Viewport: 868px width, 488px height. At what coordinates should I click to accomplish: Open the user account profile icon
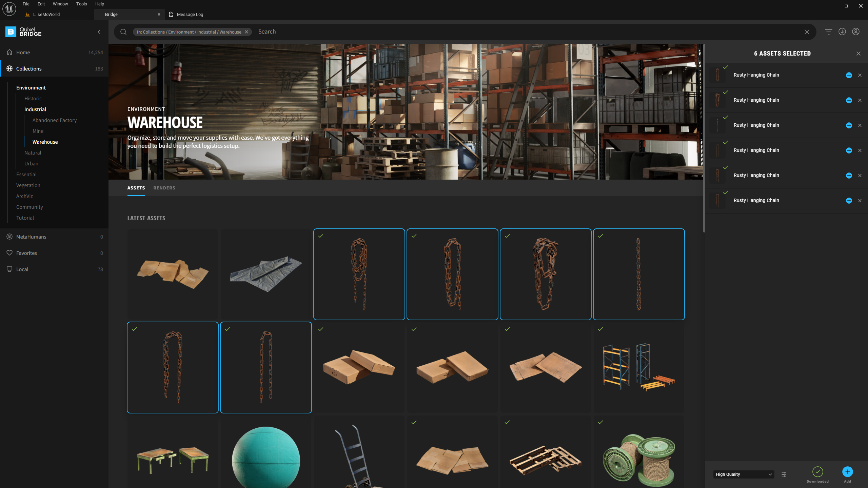point(856,32)
